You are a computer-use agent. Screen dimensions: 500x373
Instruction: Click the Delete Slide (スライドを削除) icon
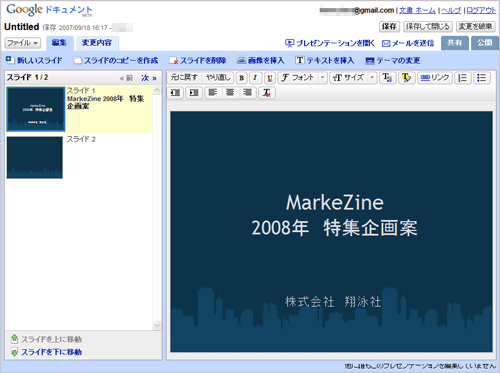coord(173,60)
